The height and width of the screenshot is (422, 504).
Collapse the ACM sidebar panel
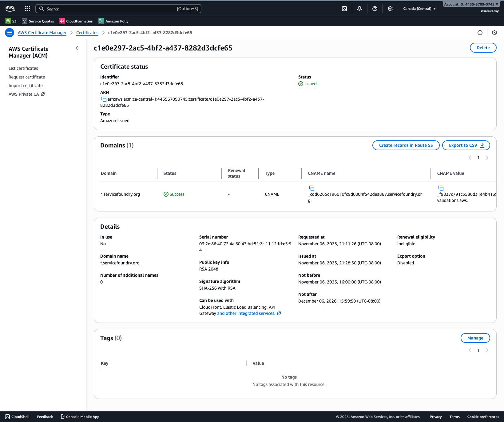[77, 48]
